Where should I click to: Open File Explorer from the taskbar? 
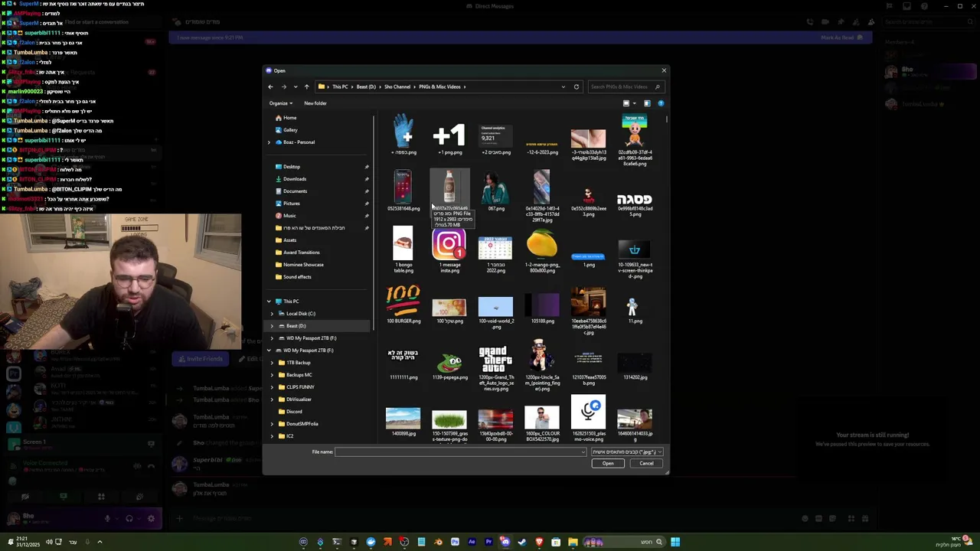pyautogui.click(x=573, y=542)
